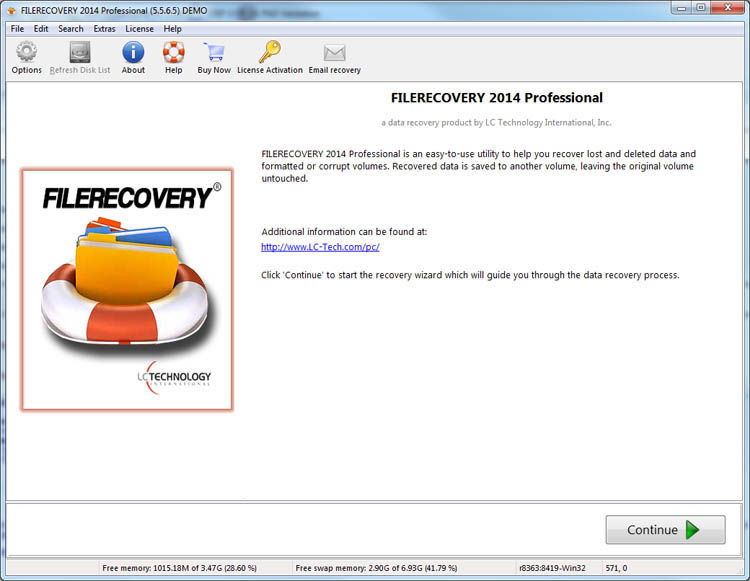Click the r8363:8419-Win32 build status text
750x581 pixels.
click(552, 568)
